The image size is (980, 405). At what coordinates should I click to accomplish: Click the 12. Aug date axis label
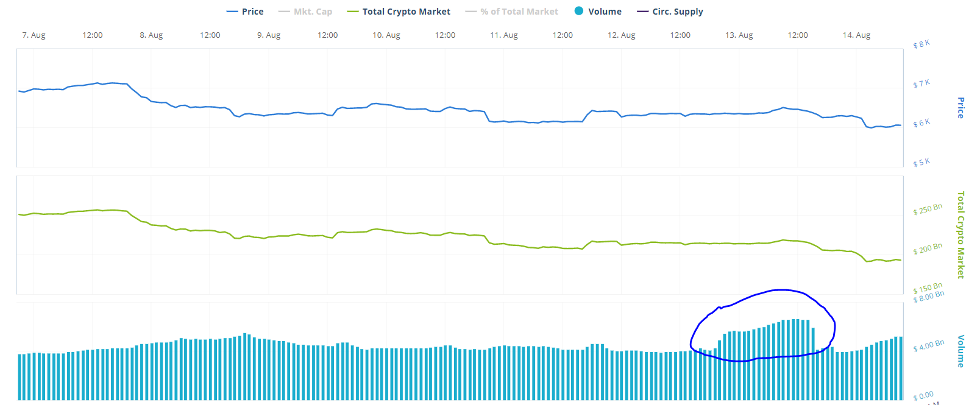pyautogui.click(x=621, y=35)
